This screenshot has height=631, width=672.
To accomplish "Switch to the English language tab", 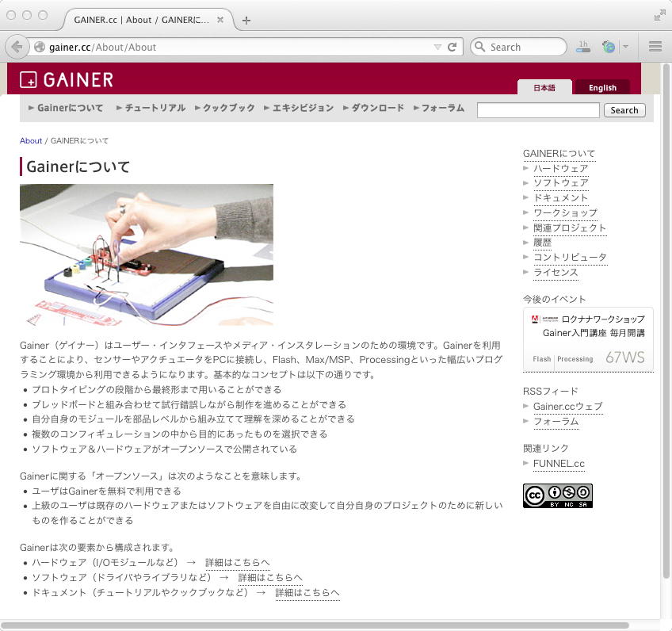I will 602,87.
